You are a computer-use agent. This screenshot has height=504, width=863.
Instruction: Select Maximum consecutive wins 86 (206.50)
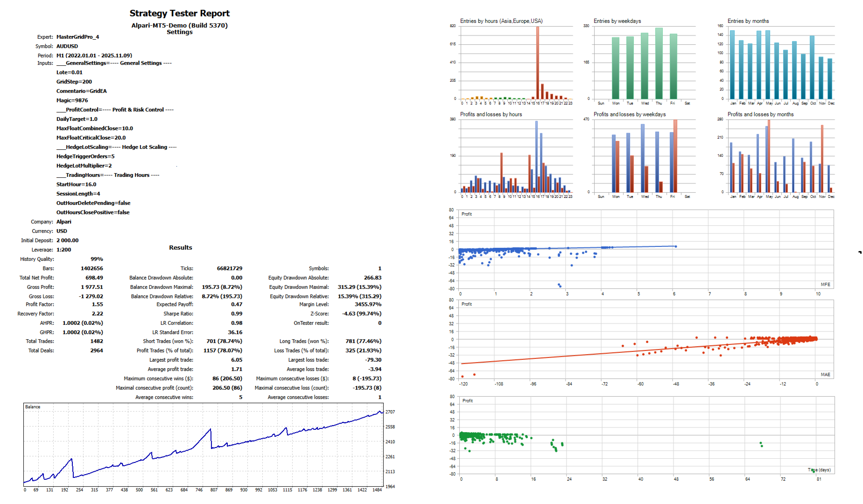227,378
